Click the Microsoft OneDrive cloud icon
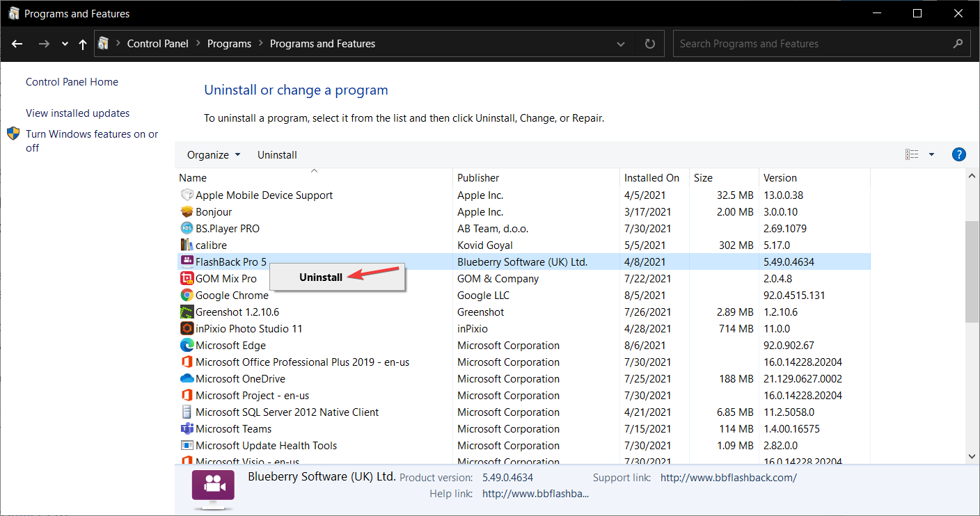This screenshot has height=516, width=980. [x=187, y=379]
